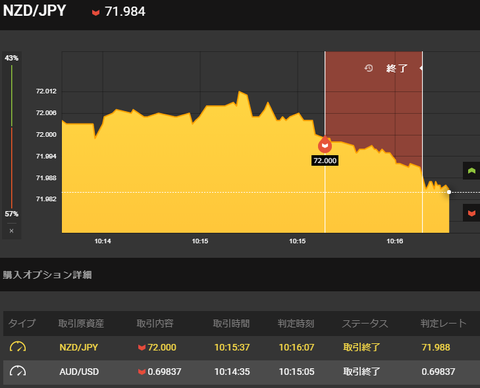Viewport: 480px width, 388px height.
Task: Click the red entry marker on chart
Action: (x=325, y=145)
